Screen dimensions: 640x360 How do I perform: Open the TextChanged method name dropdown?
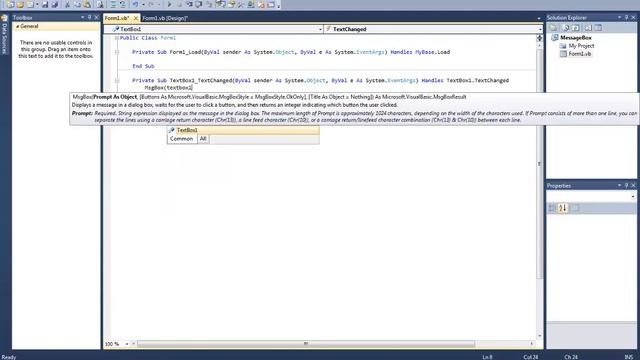click(x=540, y=29)
